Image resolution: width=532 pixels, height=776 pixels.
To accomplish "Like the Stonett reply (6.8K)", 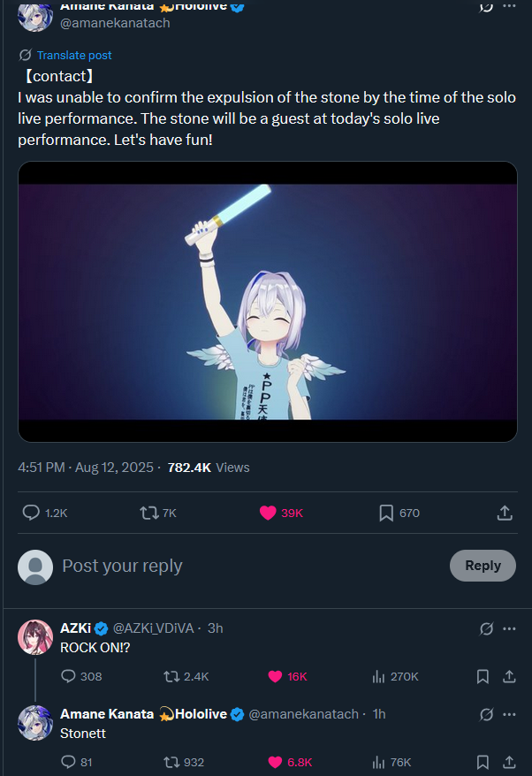I will [x=275, y=762].
